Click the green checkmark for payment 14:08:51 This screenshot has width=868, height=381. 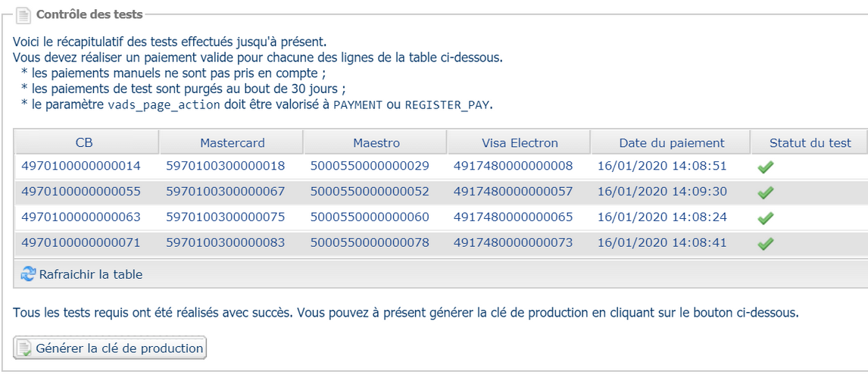[765, 167]
